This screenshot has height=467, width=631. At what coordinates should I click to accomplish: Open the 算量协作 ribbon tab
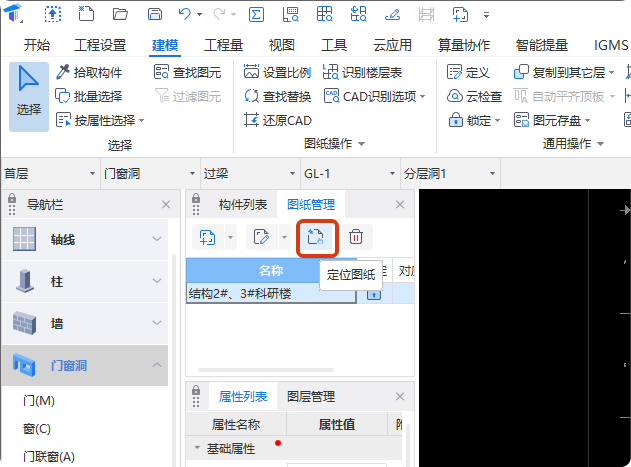tap(464, 45)
